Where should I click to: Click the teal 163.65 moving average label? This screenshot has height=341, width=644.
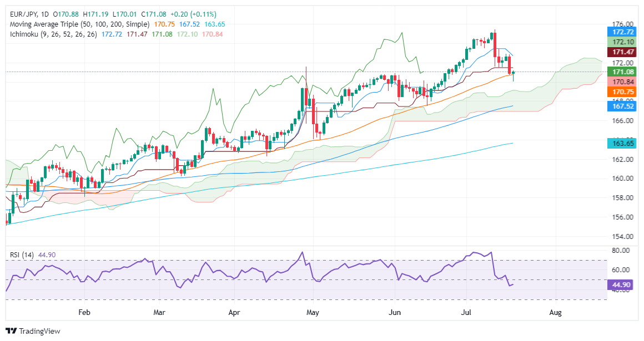pyautogui.click(x=621, y=143)
